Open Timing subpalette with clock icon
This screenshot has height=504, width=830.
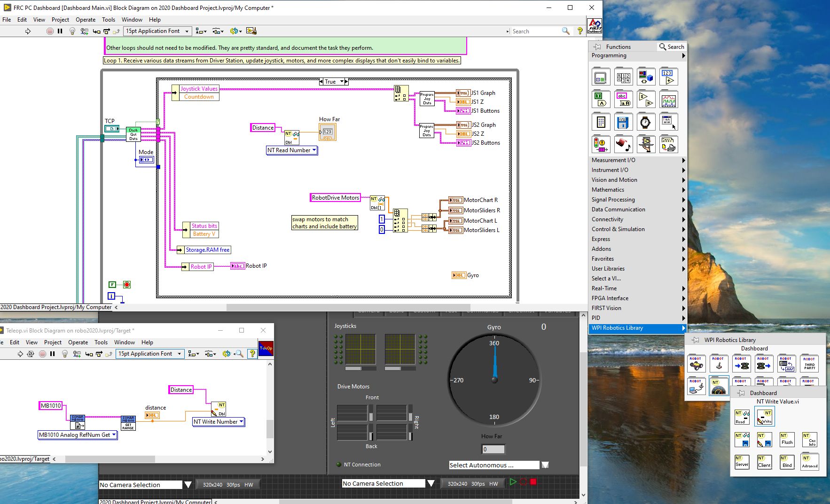[x=646, y=122]
